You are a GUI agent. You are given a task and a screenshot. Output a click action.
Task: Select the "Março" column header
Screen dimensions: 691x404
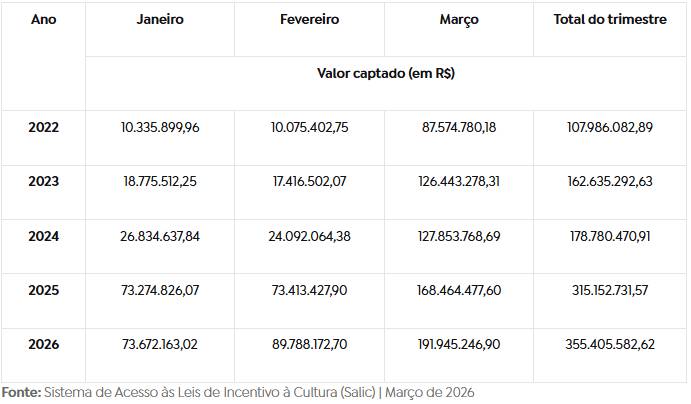coord(459,20)
